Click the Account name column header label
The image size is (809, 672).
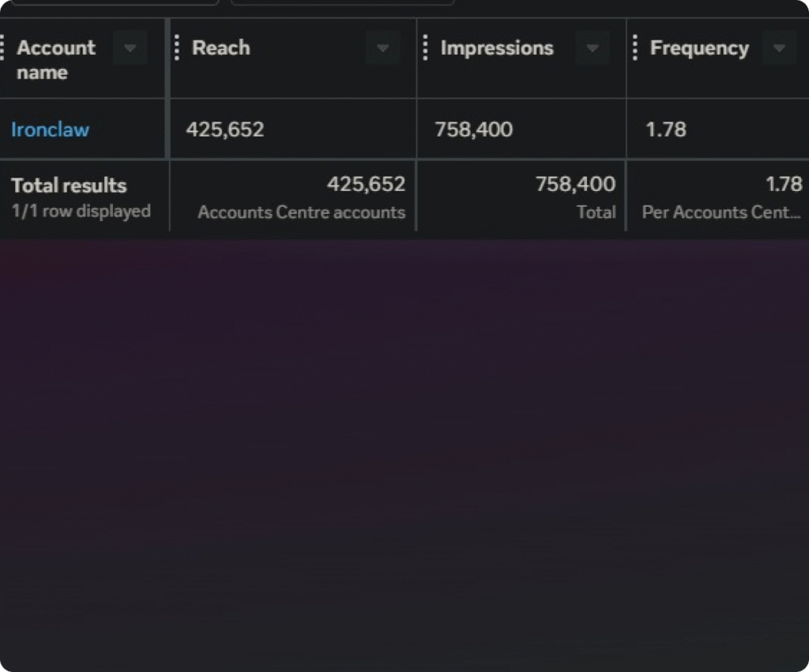tap(55, 60)
